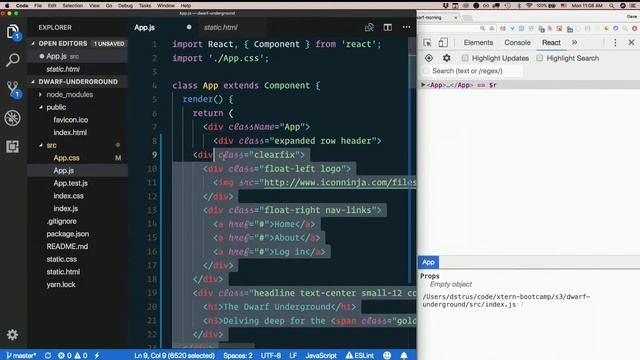This screenshot has width=640, height=360.
Task: Click JavaScript language mode
Action: [321, 356]
